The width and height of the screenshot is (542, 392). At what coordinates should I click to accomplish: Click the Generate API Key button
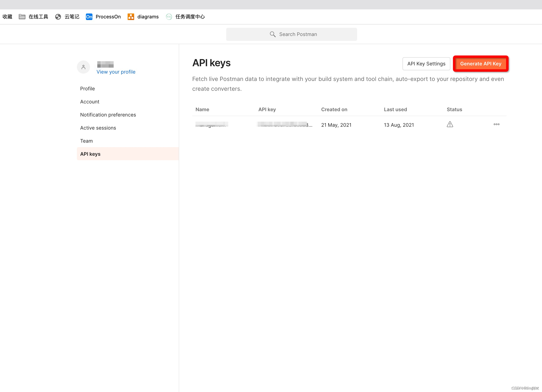pyautogui.click(x=481, y=64)
